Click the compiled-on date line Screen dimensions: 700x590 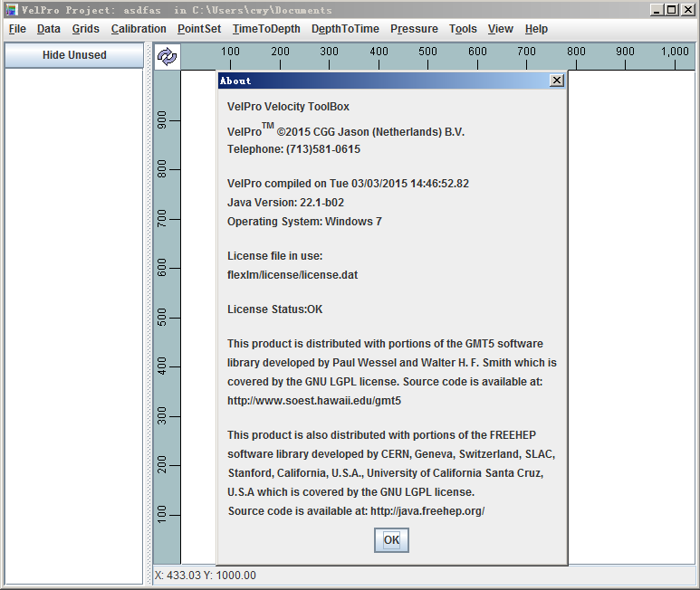click(x=349, y=184)
